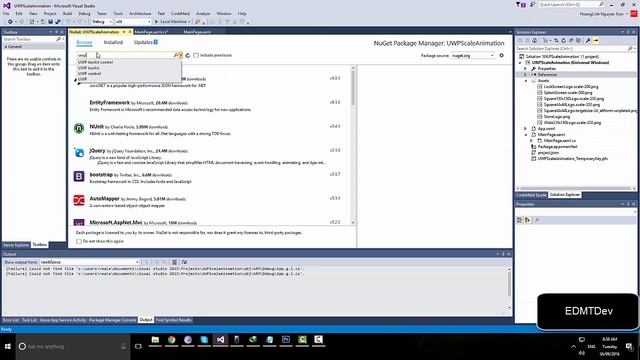
Task: Click the Clear All icon in Output panel
Action: 174,262
